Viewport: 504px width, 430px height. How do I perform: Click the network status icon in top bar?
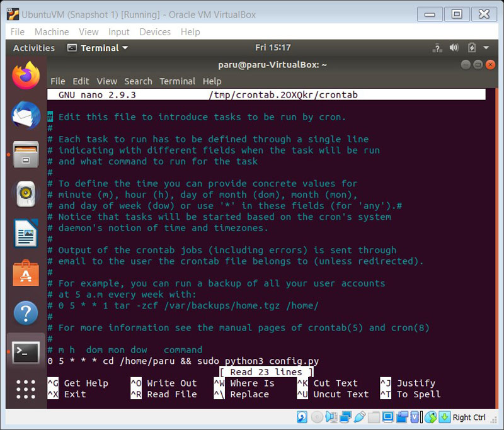[437, 48]
